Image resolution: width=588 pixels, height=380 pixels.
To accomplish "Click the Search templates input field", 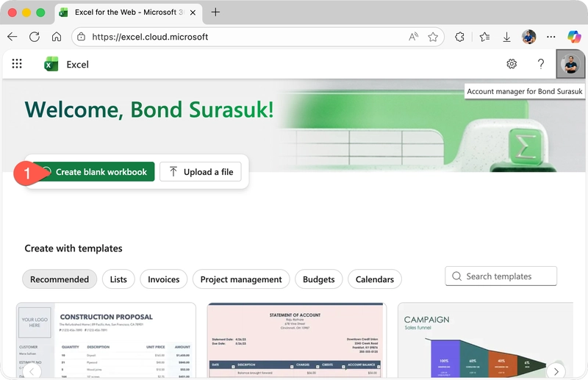I will point(508,276).
